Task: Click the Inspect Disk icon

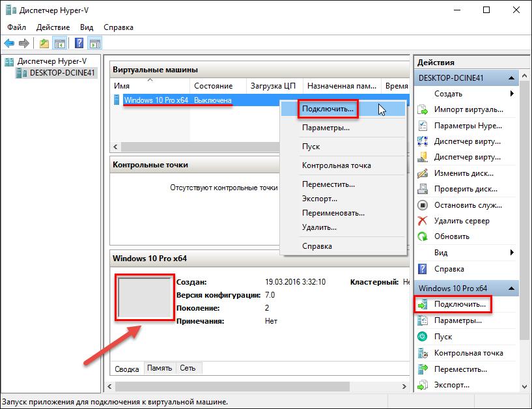Action: [423, 189]
